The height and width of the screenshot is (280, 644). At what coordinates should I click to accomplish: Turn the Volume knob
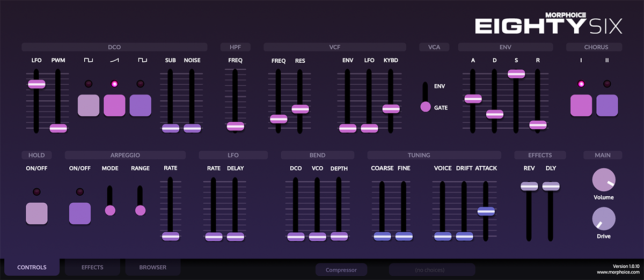click(x=603, y=180)
